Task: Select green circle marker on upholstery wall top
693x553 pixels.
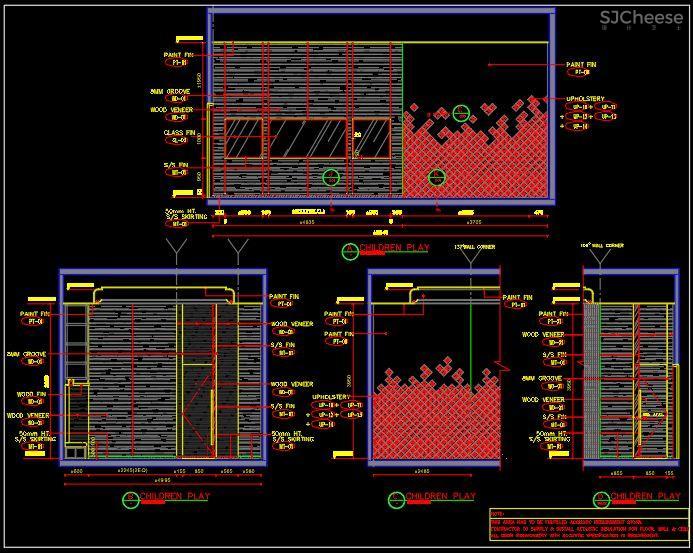Action: click(x=461, y=114)
